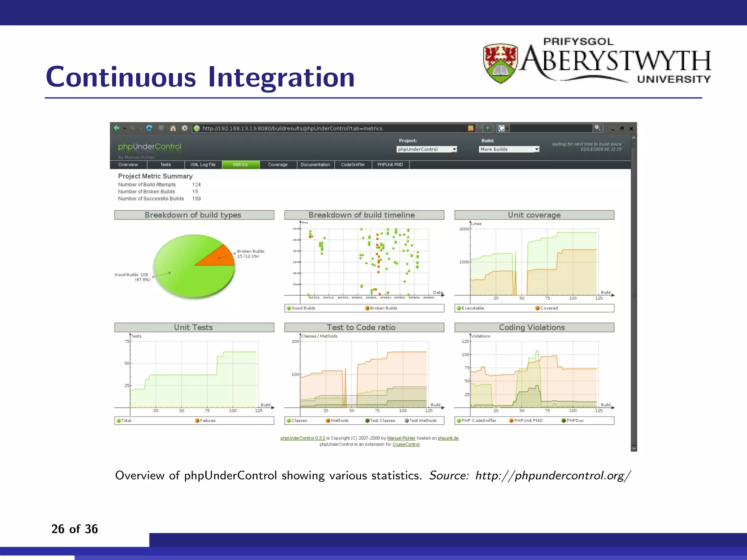
Task: Reload the page with the refresh icon
Action: (149, 128)
